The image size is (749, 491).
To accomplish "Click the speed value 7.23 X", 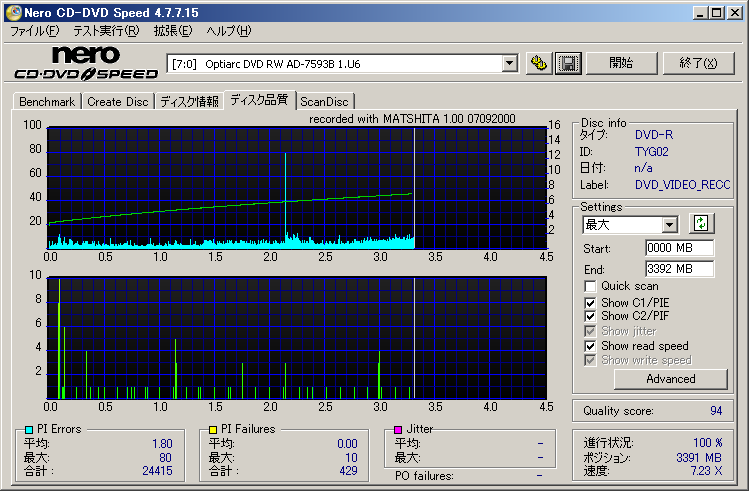I will 706,471.
